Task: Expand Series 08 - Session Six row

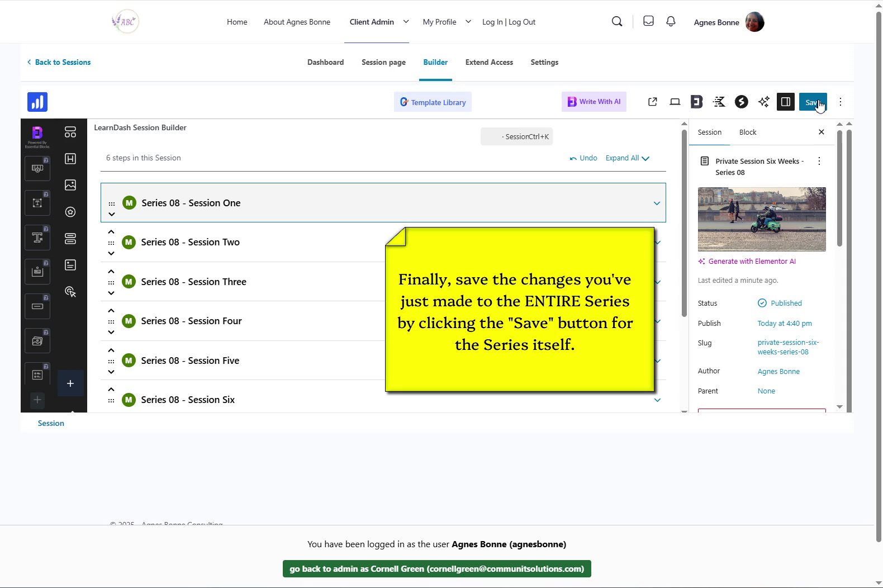Action: [657, 400]
